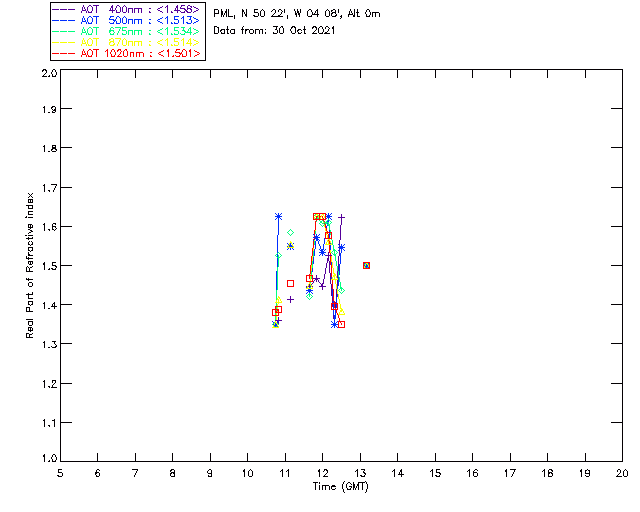Click the red dashed line sample in legend
This screenshot has height=512, width=640.
pyautogui.click(x=64, y=53)
